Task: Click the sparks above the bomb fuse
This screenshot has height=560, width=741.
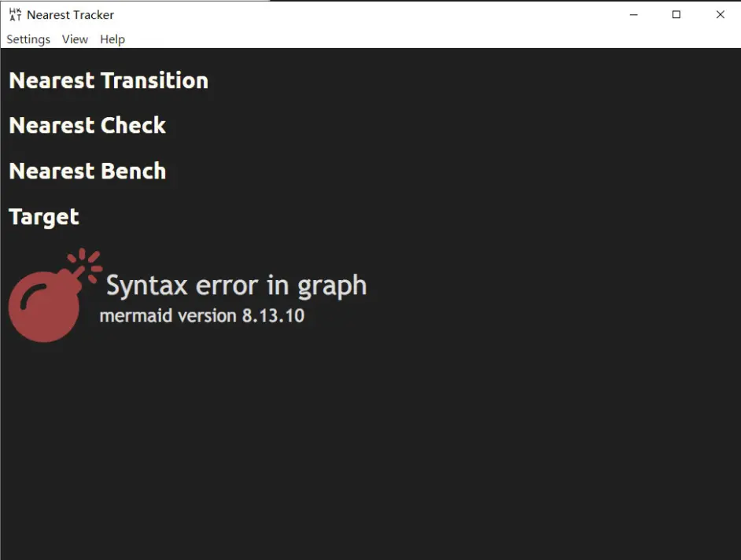Action: coord(87,263)
